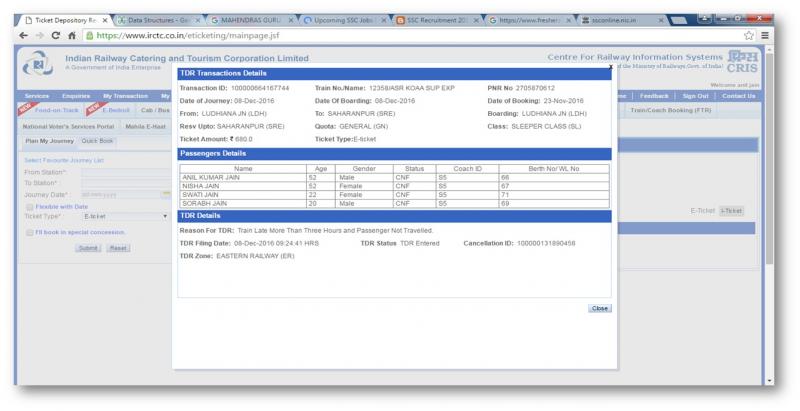The width and height of the screenshot is (800, 411).
Task: Click the Contact Us link
Action: (738, 96)
